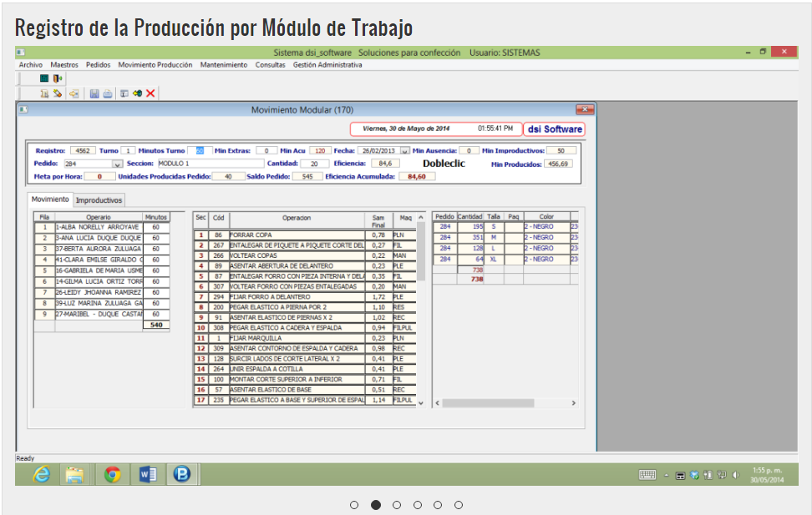This screenshot has height=515, width=812.
Task: Click the Operacion column header
Action: pyautogui.click(x=297, y=220)
